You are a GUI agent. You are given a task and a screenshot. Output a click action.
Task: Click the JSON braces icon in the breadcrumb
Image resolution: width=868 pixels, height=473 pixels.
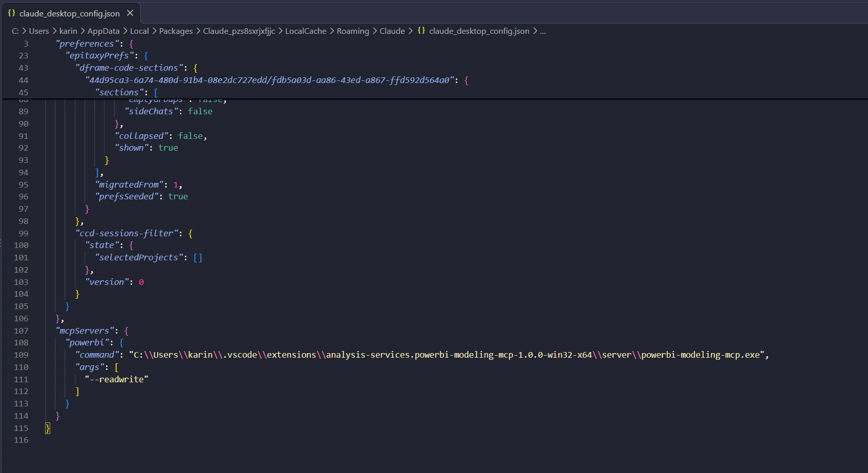(421, 31)
